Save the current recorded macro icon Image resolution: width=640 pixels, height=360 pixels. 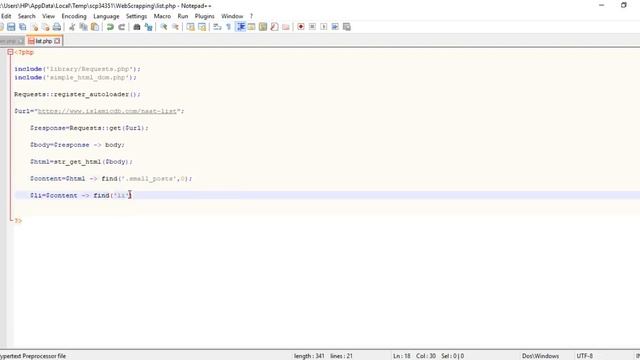[347, 27]
